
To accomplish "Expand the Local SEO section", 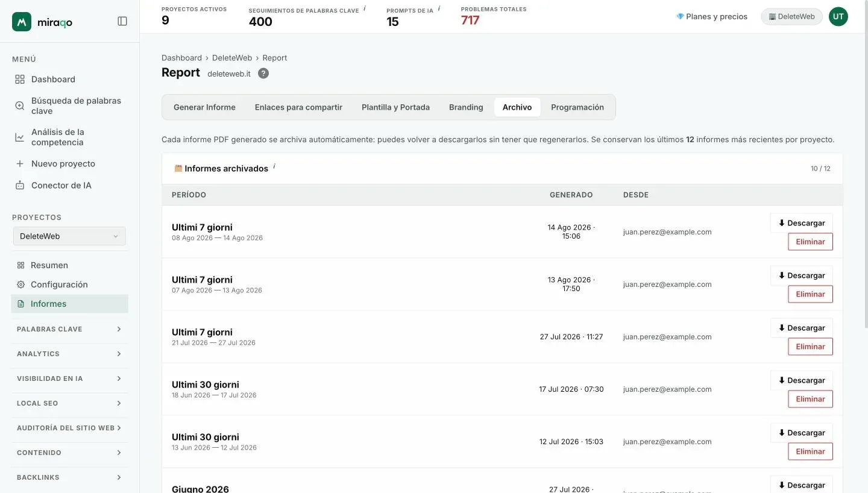I will click(69, 403).
